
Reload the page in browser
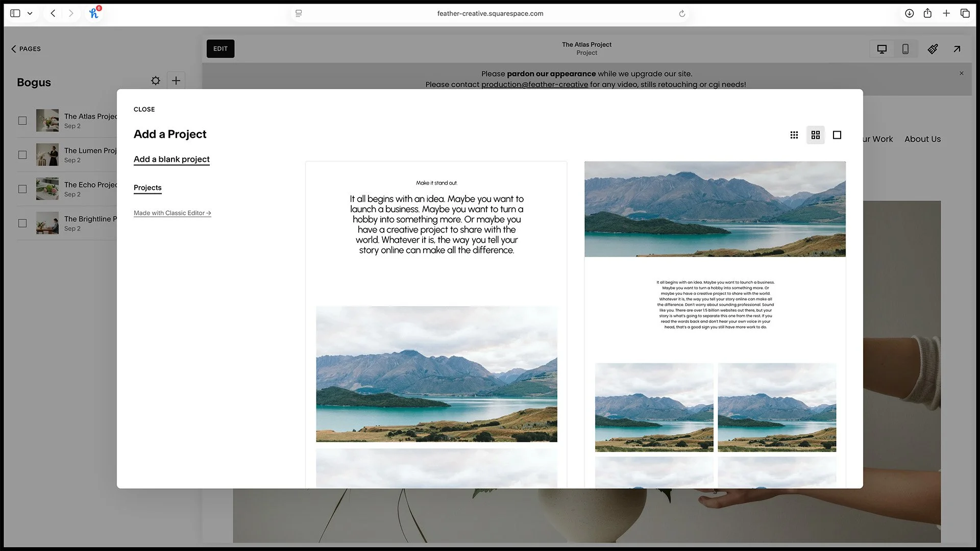(x=682, y=14)
